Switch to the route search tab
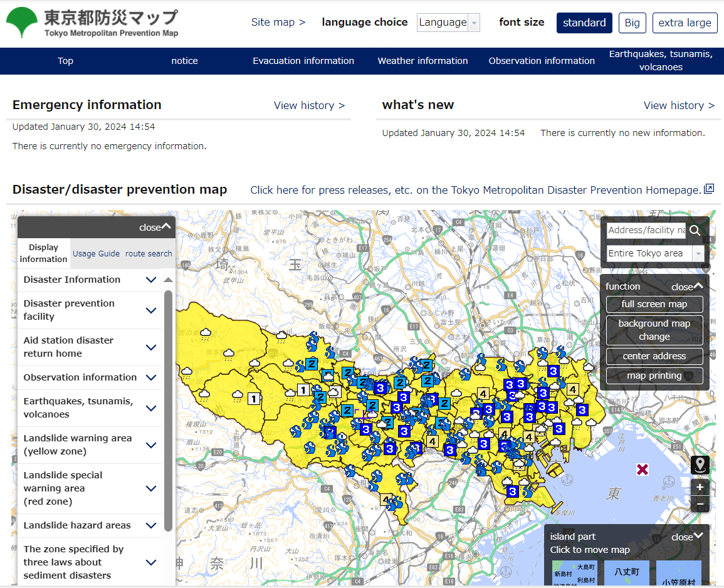This screenshot has height=588, width=724. pos(149,254)
